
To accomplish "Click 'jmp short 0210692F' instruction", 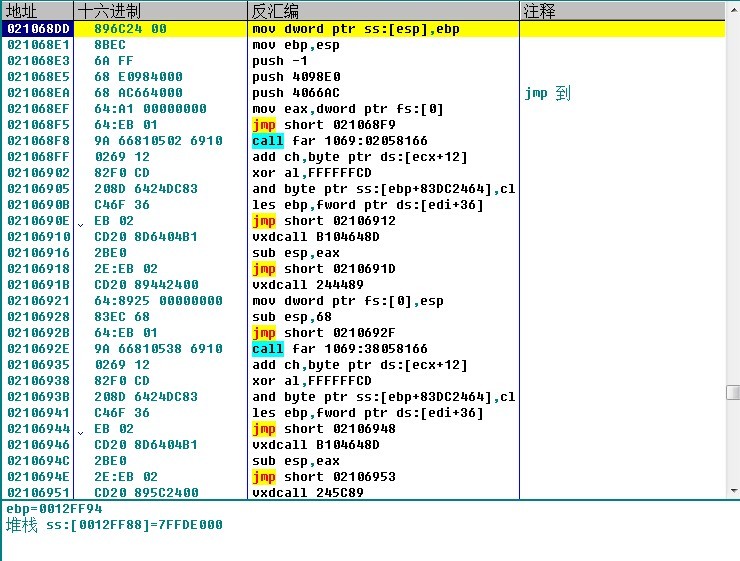I will pyautogui.click(x=324, y=333).
